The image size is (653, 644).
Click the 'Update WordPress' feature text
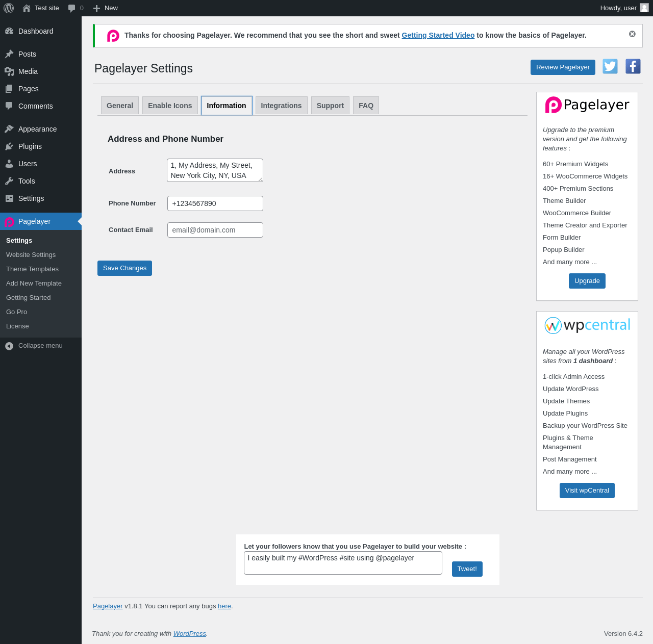(570, 389)
